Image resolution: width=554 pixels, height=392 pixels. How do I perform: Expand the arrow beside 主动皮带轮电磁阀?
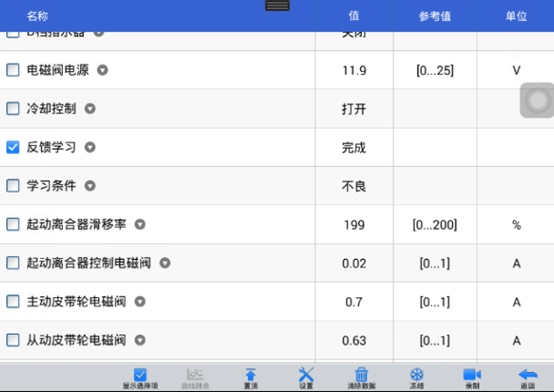click(140, 302)
